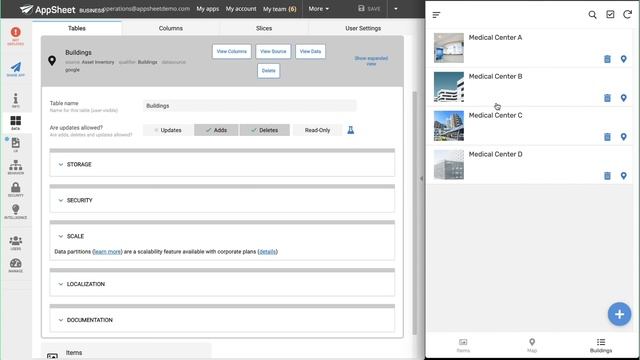Open Medical Center C thumbnail
640x360 pixels.
[x=449, y=126]
